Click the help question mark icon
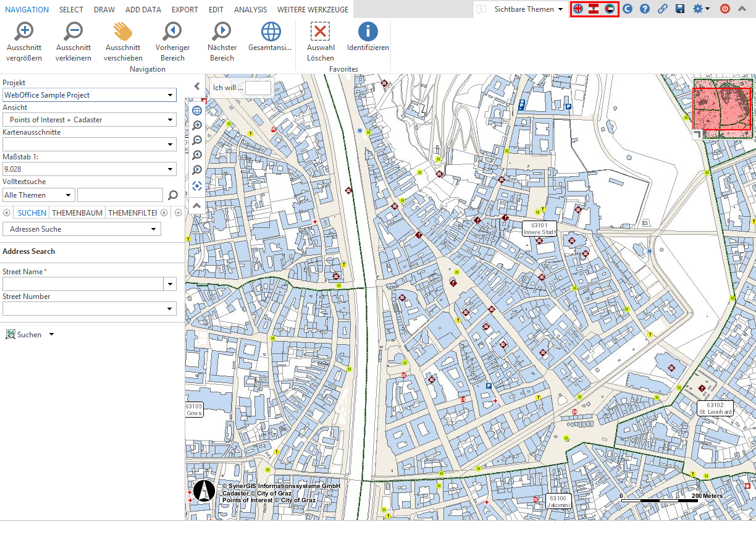Image resolution: width=756 pixels, height=535 pixels. [x=645, y=9]
